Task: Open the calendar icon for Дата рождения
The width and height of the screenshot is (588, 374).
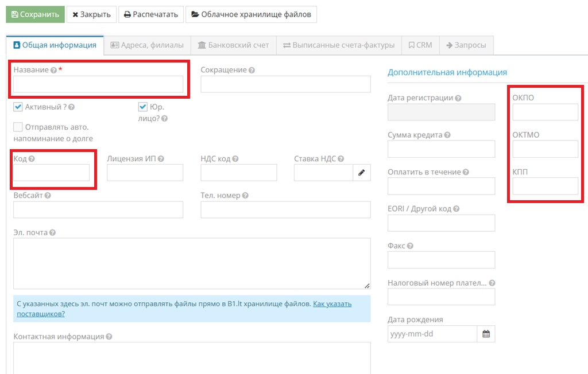Action: click(486, 334)
